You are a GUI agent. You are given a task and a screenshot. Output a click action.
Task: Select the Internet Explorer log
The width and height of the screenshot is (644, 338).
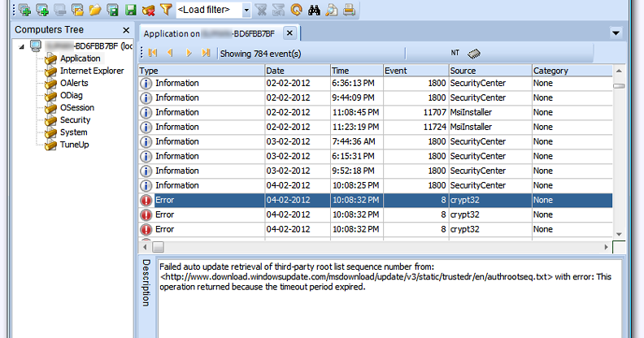coord(92,71)
